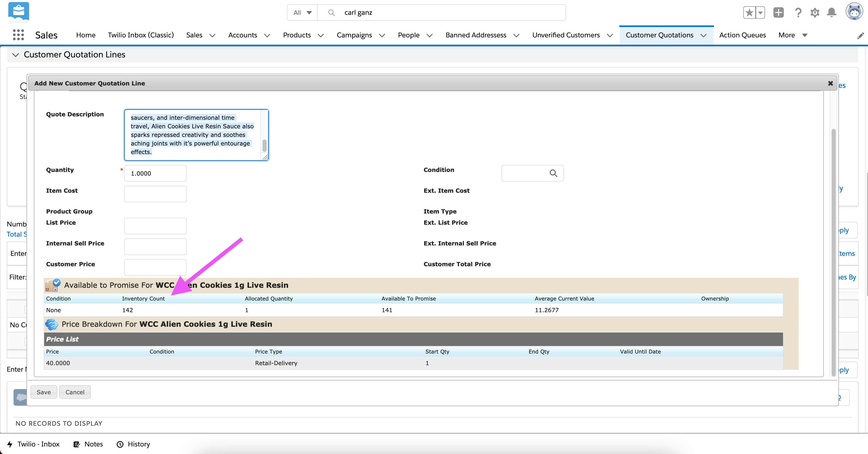Expand the Customer Quotations dropdown chevron

(x=703, y=35)
